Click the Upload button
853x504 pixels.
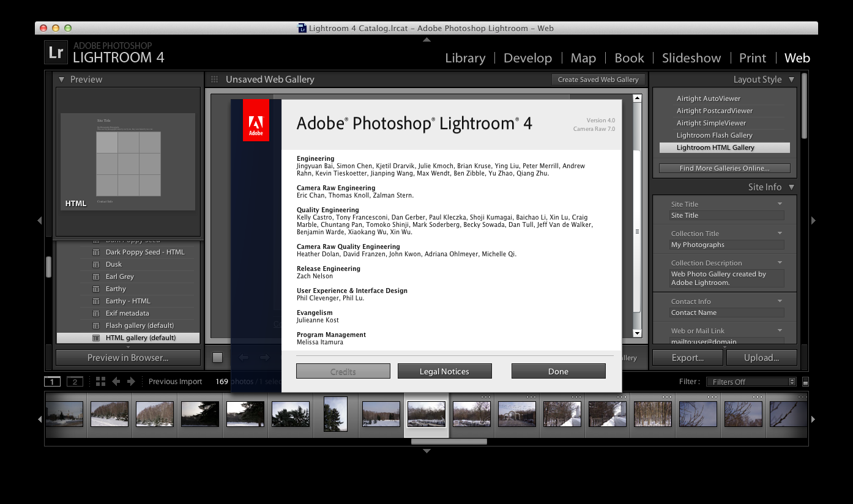[x=762, y=358]
